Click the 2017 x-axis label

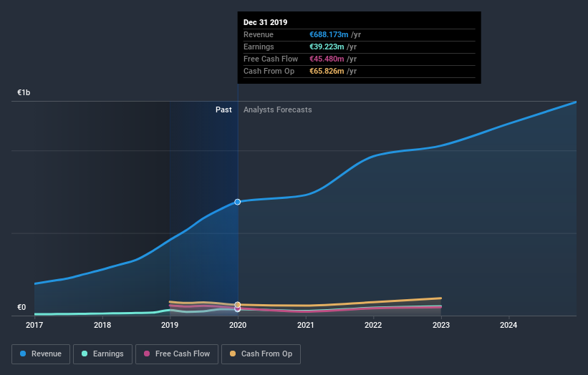pos(34,325)
